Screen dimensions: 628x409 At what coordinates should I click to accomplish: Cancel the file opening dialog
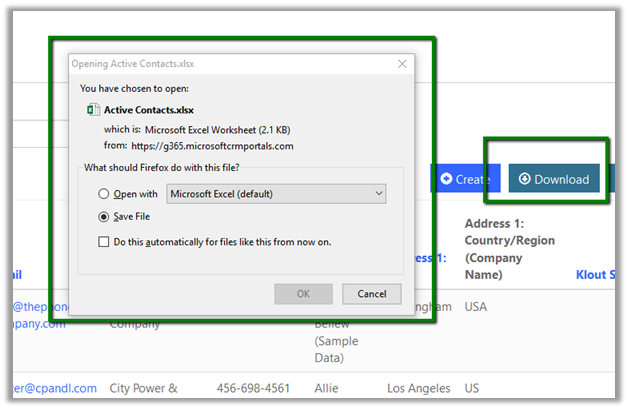point(371,294)
